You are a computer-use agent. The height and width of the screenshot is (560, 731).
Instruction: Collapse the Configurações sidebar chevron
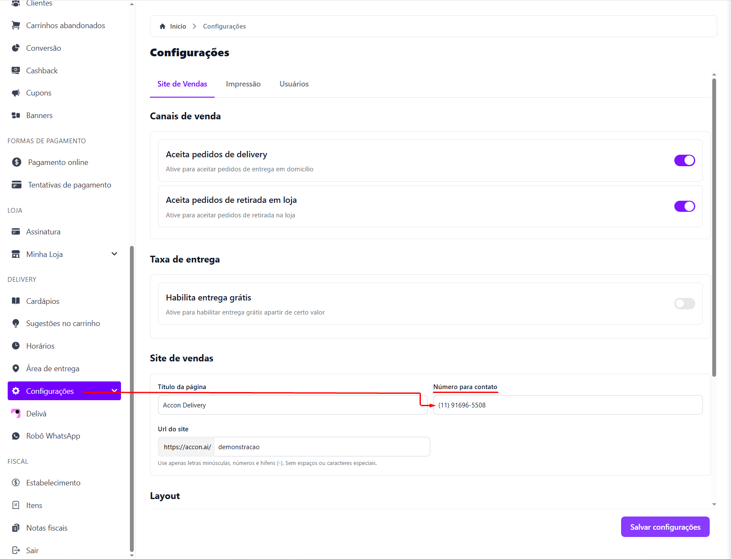pos(114,391)
